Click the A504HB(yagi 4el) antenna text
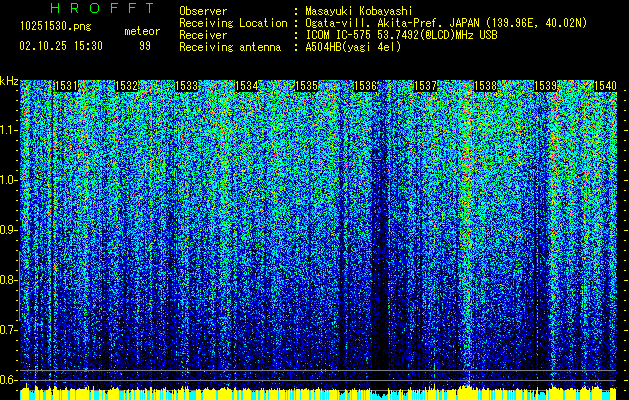 [x=353, y=47]
